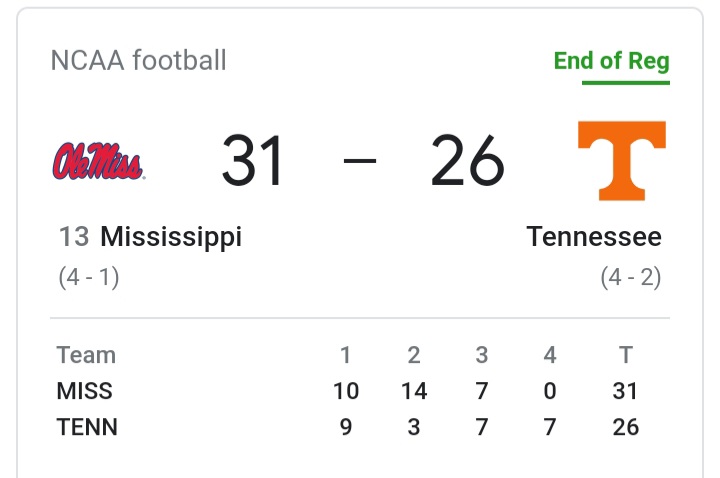
Task: Select the Tennessee team name
Action: click(594, 237)
